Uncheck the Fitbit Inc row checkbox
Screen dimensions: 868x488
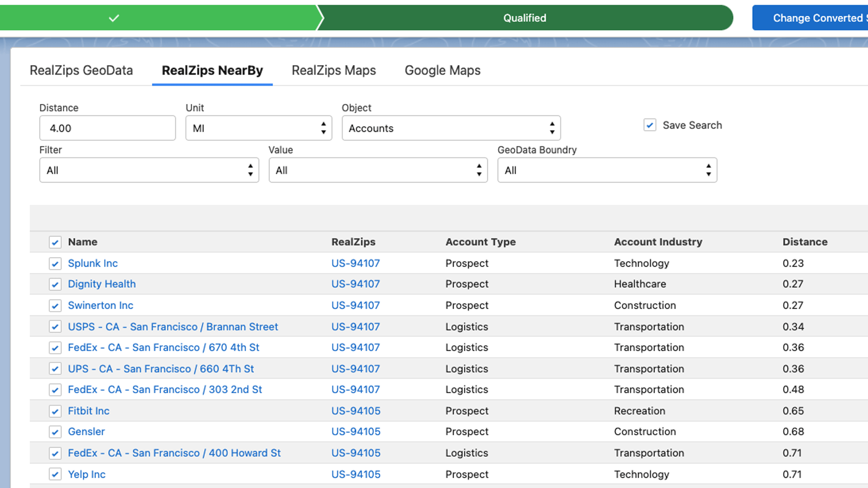coord(55,411)
